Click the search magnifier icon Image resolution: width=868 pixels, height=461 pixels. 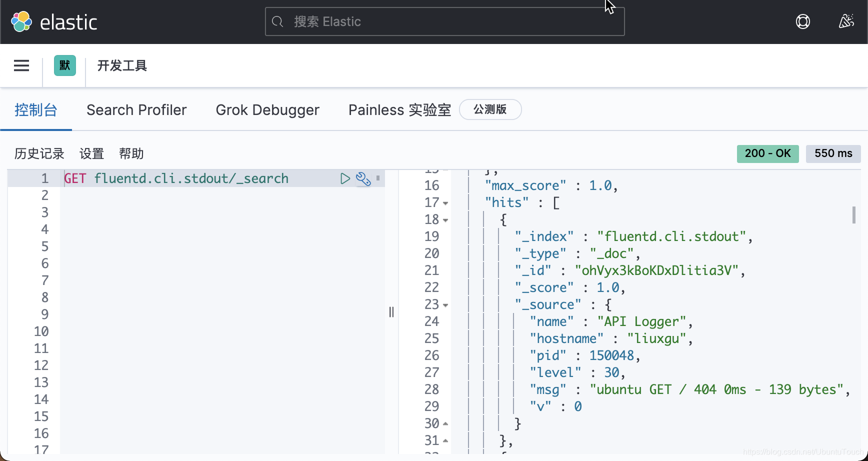click(277, 21)
